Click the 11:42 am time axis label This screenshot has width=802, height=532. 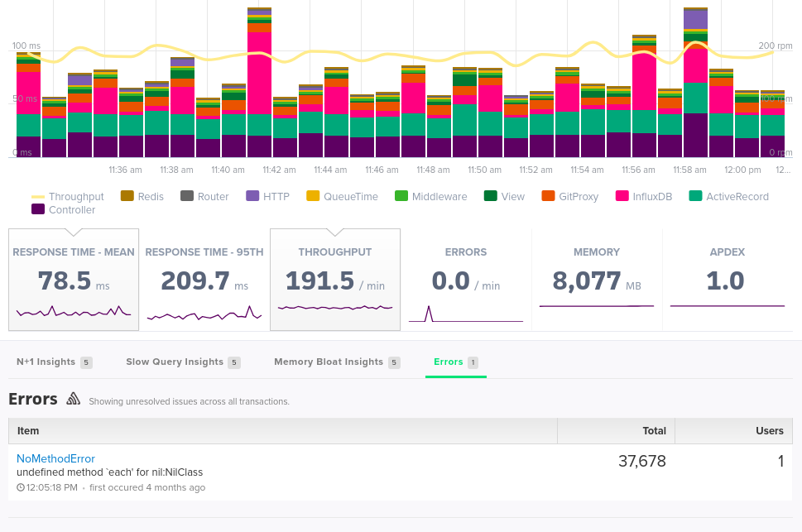[x=279, y=170]
